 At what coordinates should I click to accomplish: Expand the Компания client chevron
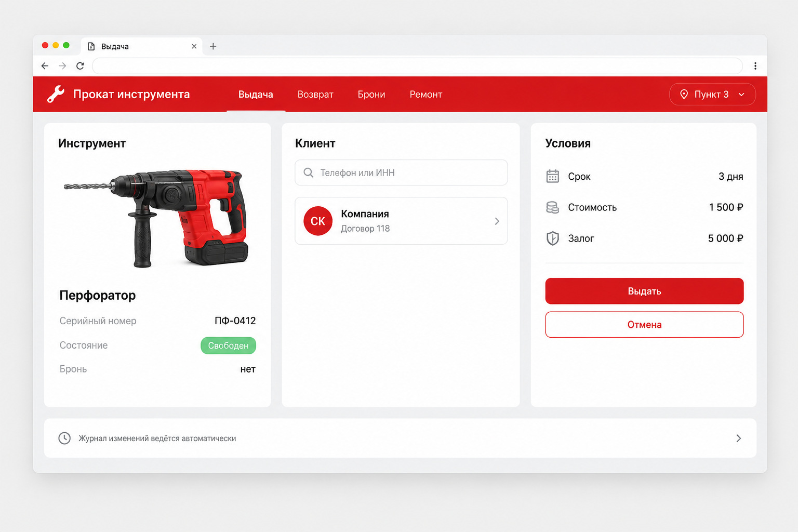[x=497, y=221]
